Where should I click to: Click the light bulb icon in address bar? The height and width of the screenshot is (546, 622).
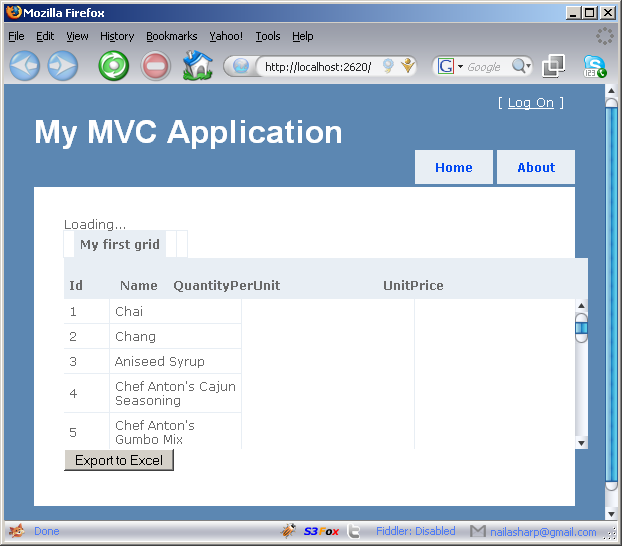[388, 66]
